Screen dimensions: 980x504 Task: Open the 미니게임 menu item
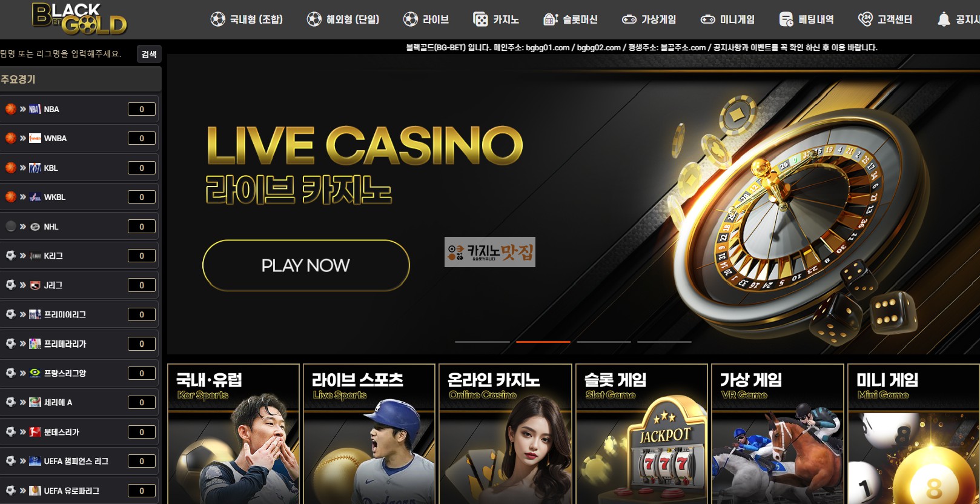(727, 19)
